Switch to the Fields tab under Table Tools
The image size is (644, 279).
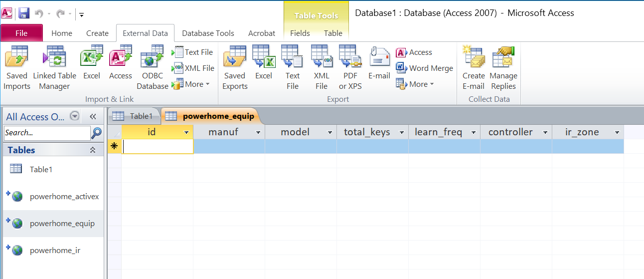[x=300, y=33]
